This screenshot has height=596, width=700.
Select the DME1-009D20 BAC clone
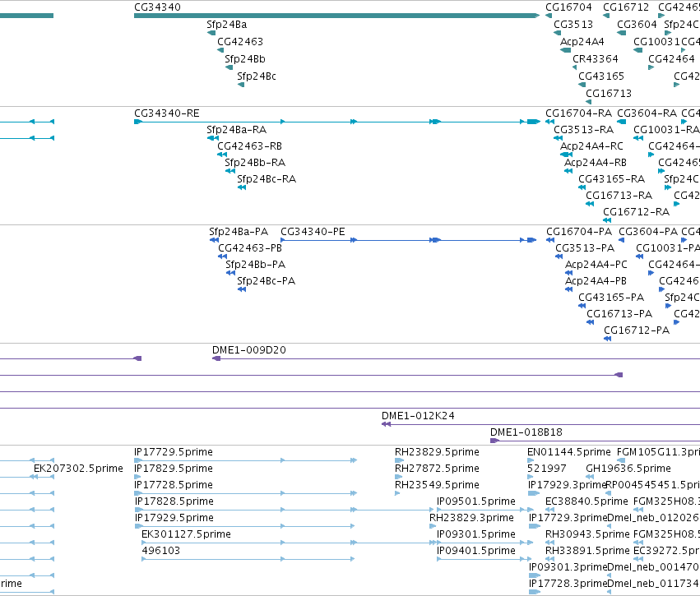coord(456,358)
